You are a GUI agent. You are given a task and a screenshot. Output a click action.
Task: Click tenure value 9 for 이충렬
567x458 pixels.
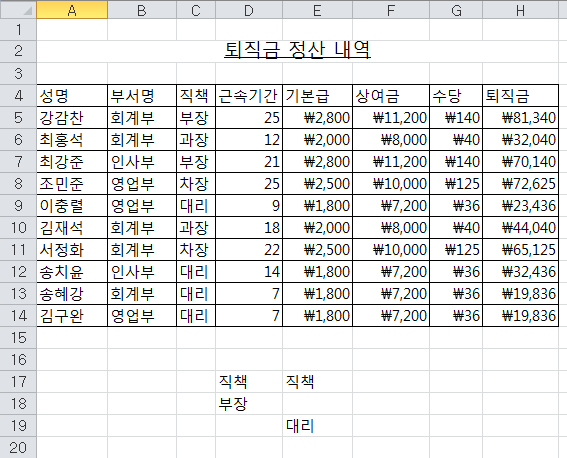point(249,206)
